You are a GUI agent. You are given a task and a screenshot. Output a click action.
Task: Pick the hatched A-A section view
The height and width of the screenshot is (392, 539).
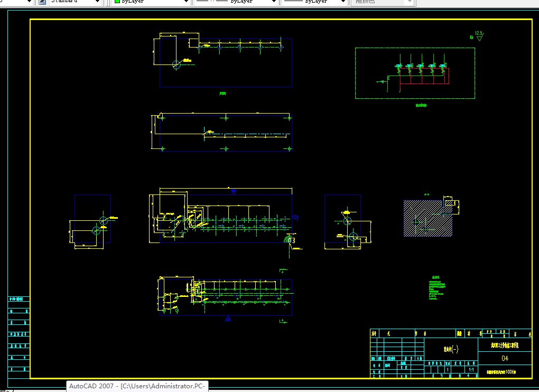pos(428,218)
